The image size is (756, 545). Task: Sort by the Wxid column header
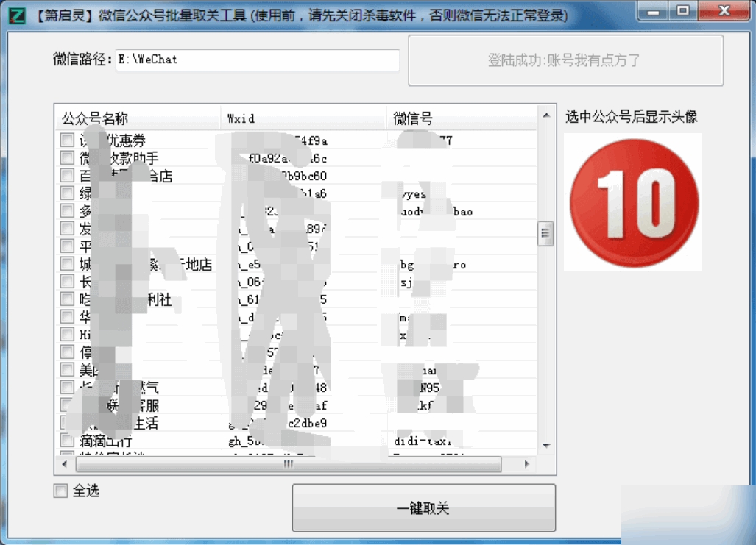[303, 118]
